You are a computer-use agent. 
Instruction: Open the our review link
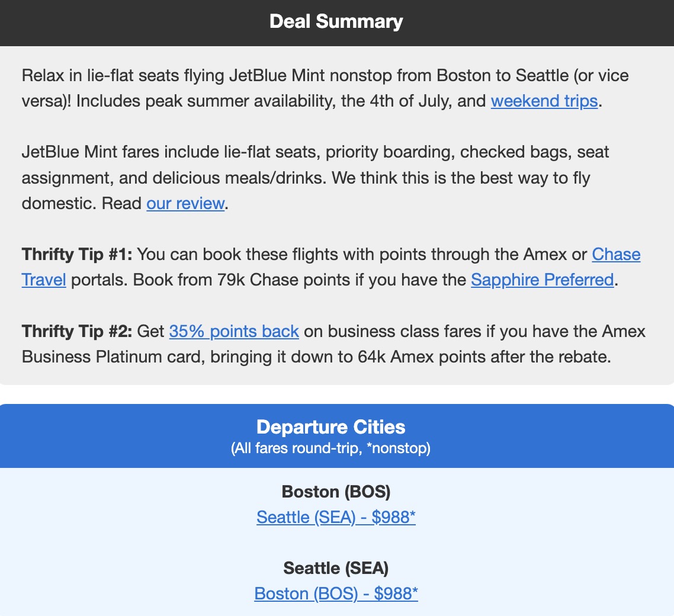[185, 203]
